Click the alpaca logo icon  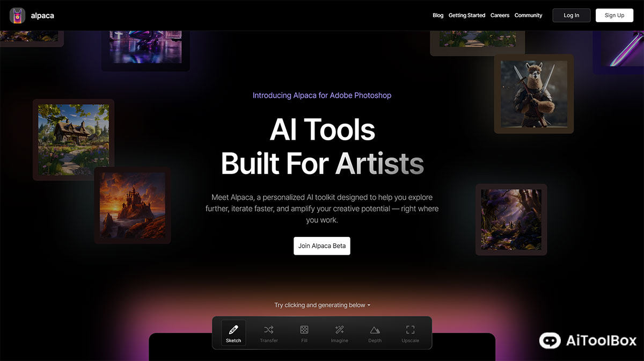18,16
